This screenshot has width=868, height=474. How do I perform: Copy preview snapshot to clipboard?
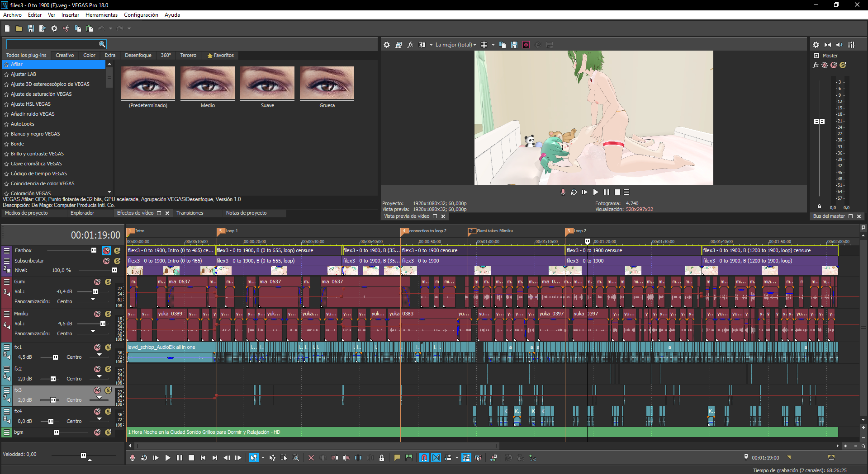503,45
